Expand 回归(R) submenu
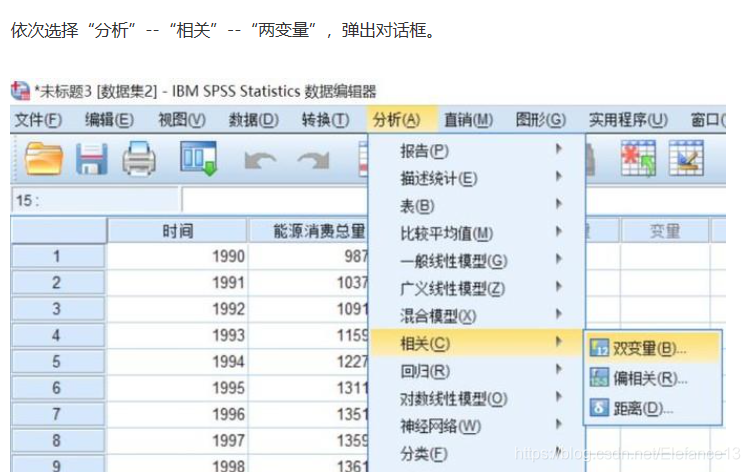 tap(477, 371)
